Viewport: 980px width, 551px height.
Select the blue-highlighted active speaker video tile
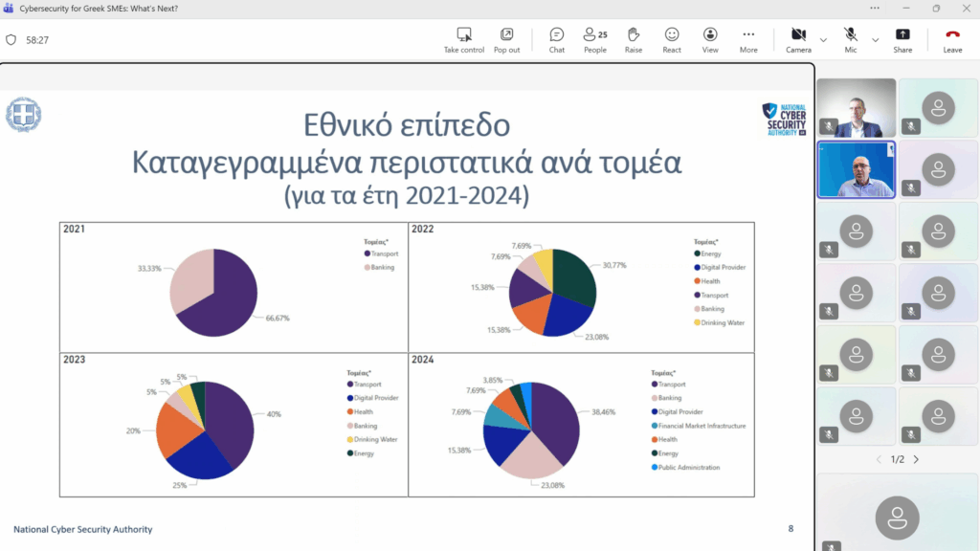(x=856, y=169)
